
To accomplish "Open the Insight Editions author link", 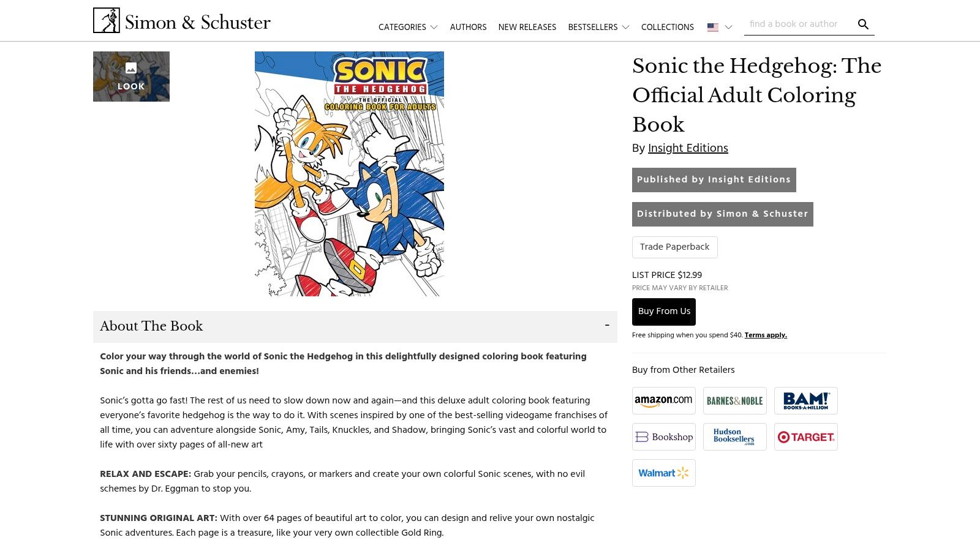I will (688, 148).
